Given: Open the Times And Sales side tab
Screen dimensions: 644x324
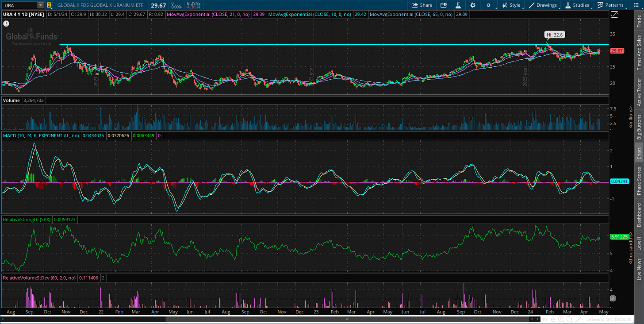Looking at the screenshot, I should [639, 53].
